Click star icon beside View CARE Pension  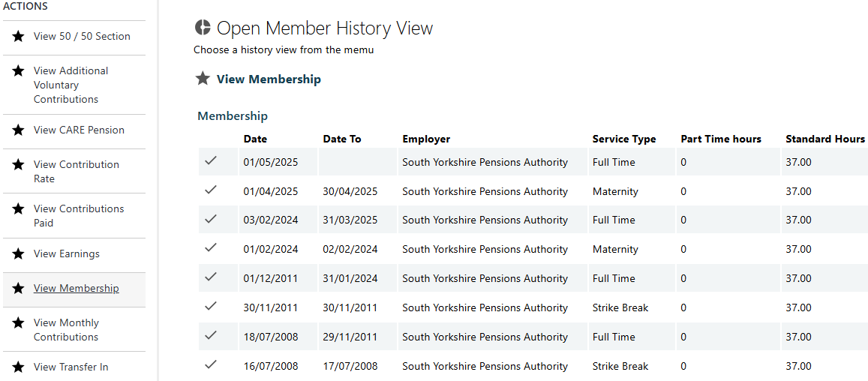(18, 130)
